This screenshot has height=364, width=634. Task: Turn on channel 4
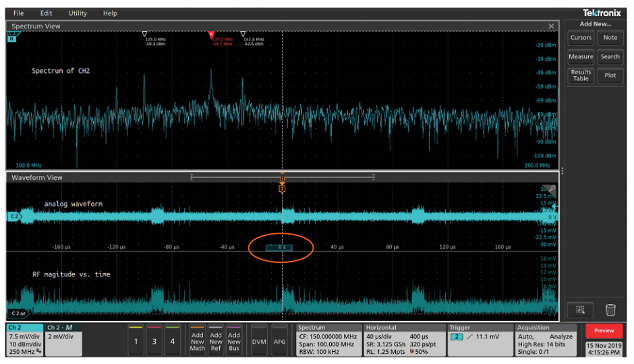click(172, 340)
